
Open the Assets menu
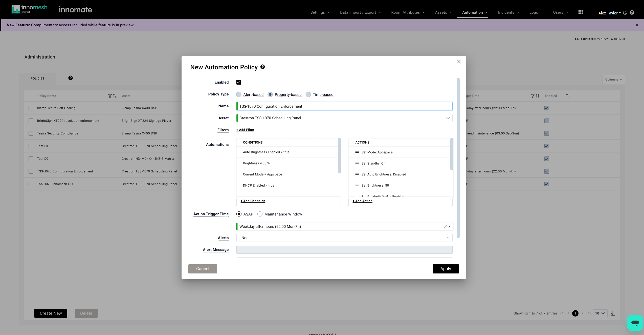(443, 12)
